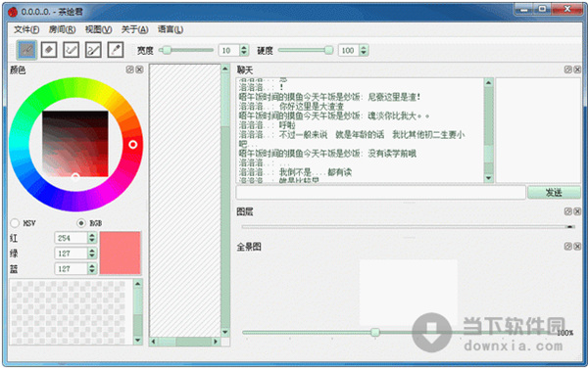Increase the 宽度 width value with up arrow

pos(244,48)
